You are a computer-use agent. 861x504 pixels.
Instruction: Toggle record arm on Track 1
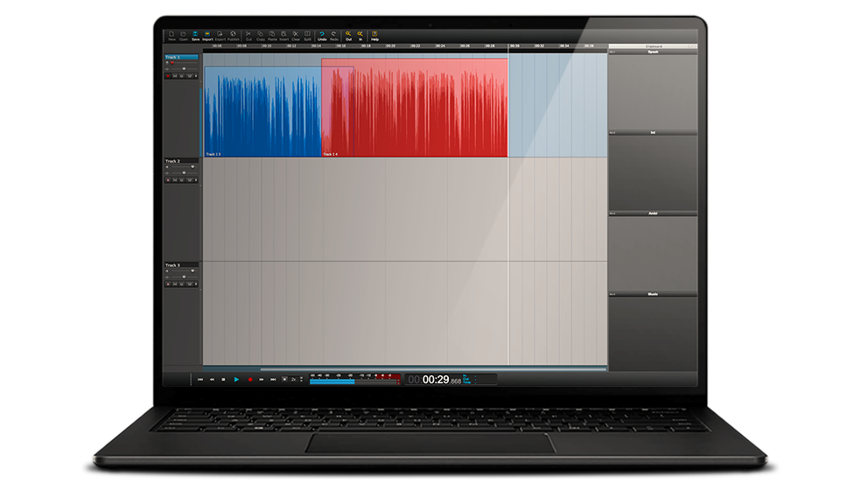point(168,76)
